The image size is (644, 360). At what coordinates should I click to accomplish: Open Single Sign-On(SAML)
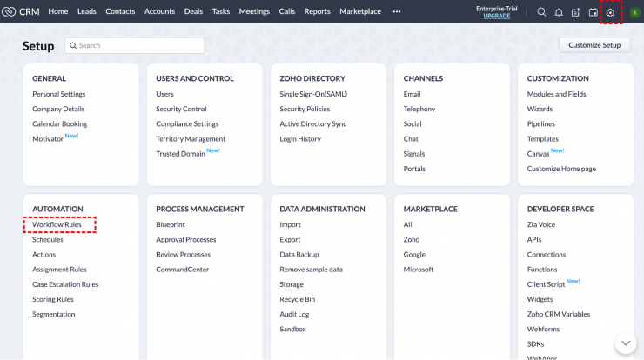coord(313,94)
